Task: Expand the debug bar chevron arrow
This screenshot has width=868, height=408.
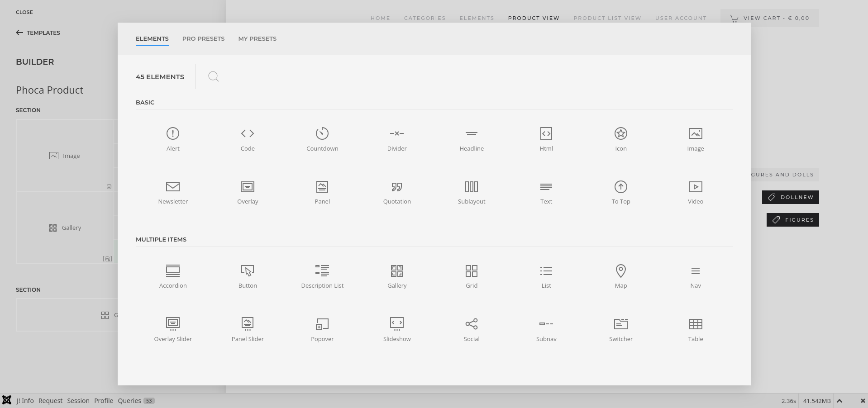Action: (x=839, y=401)
